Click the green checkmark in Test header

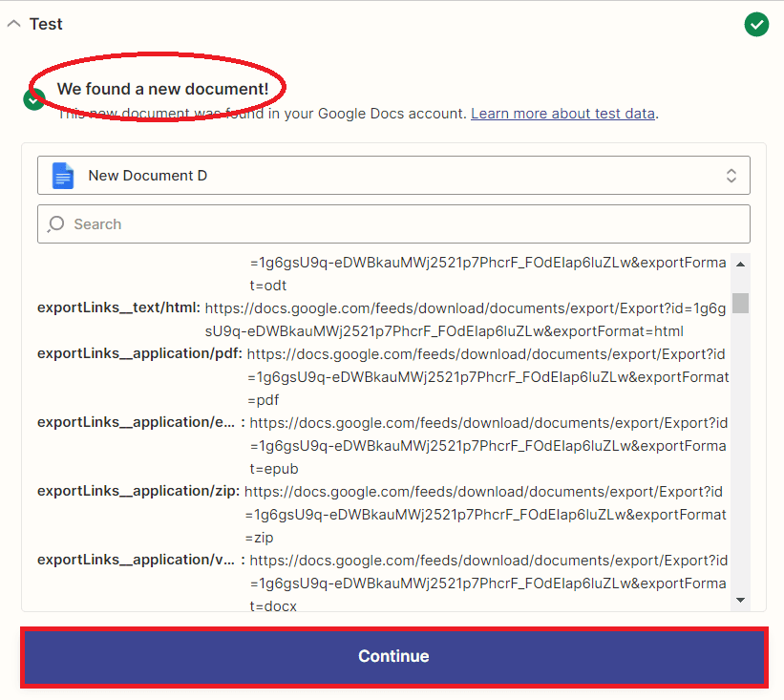[756, 25]
